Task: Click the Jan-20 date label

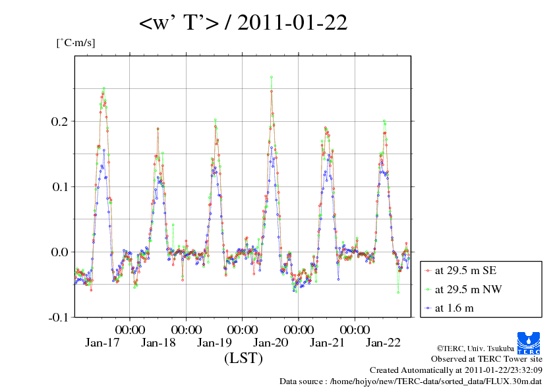Action: pos(271,343)
